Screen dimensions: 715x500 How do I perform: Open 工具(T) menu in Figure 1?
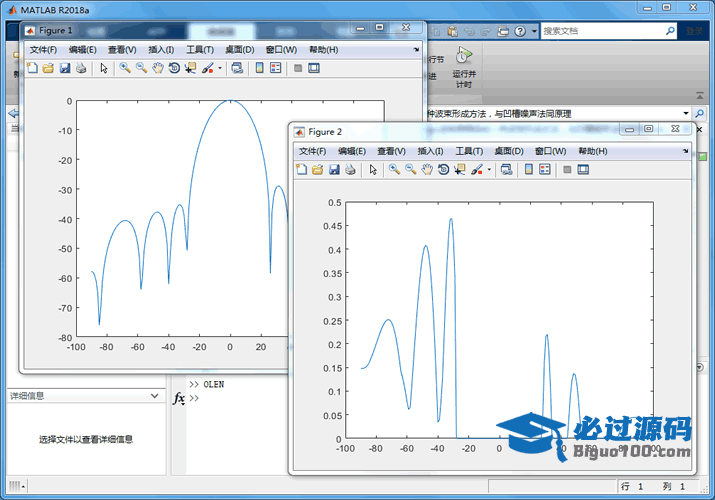point(200,50)
